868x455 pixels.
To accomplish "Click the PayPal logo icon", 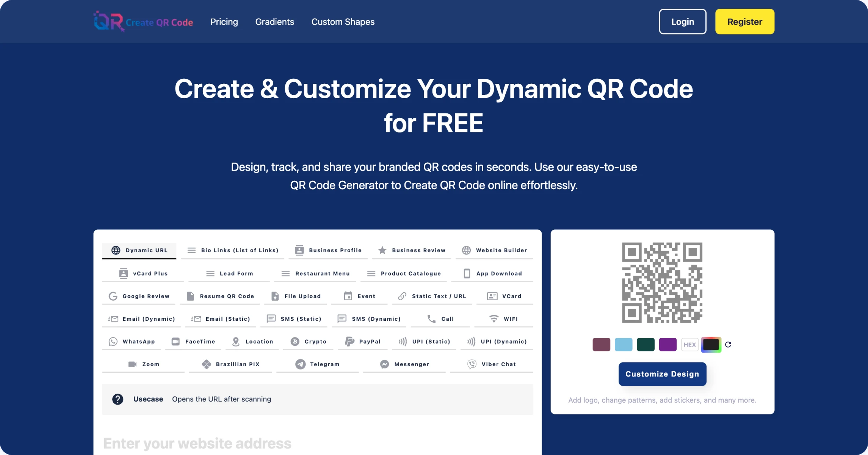I will [349, 342].
